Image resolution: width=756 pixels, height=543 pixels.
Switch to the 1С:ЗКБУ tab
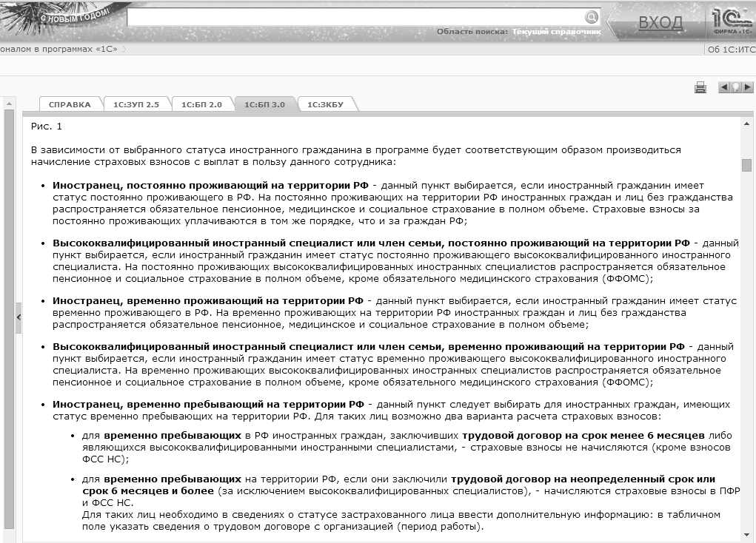tap(326, 104)
